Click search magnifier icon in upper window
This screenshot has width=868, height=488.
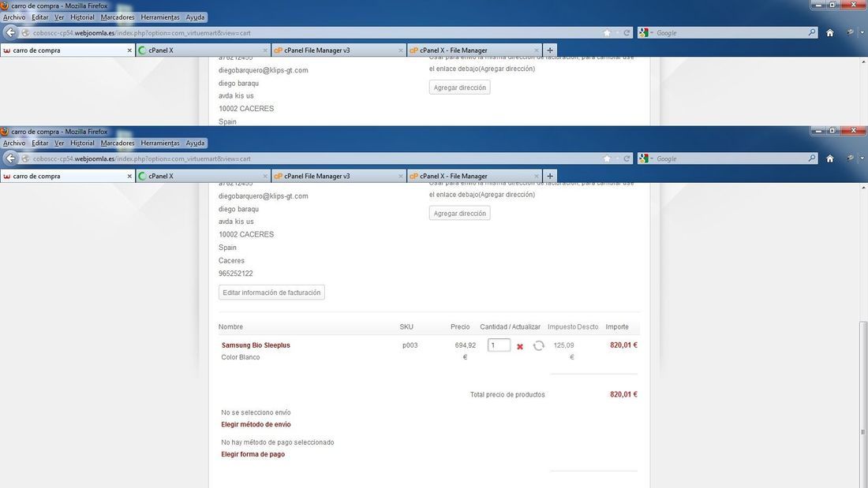coord(811,32)
